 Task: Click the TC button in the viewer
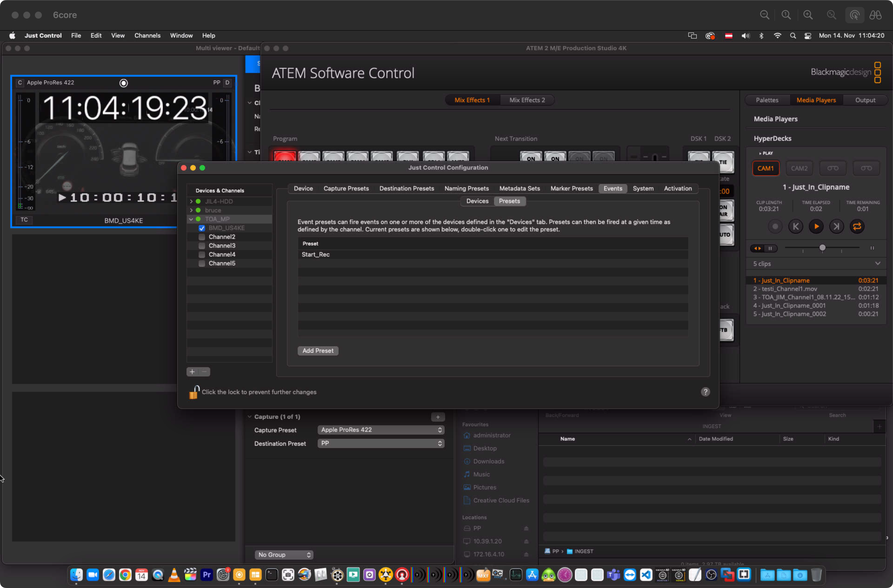pyautogui.click(x=24, y=220)
